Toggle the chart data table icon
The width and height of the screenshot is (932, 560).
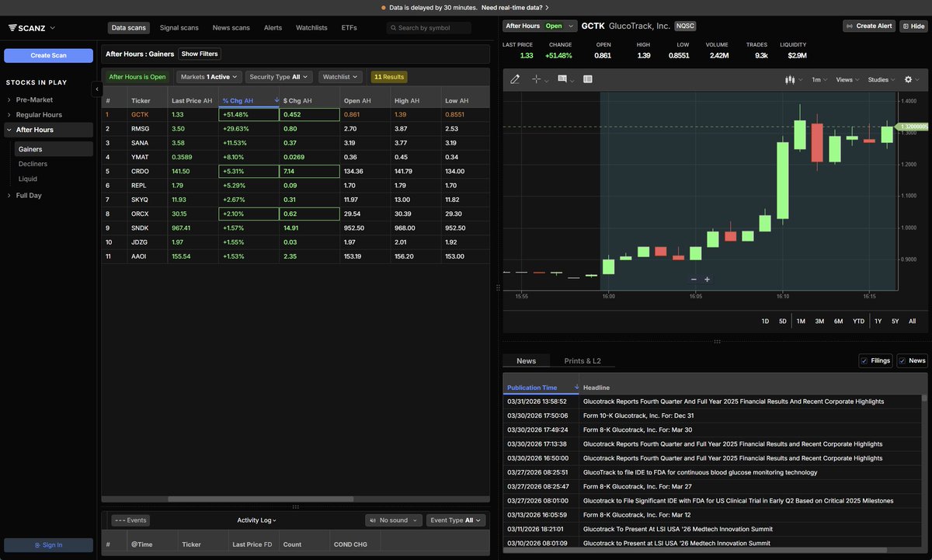(x=588, y=79)
